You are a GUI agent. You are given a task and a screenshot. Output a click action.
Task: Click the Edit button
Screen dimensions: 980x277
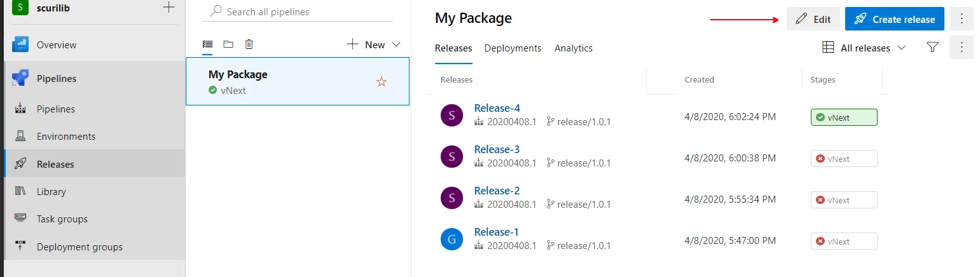813,19
